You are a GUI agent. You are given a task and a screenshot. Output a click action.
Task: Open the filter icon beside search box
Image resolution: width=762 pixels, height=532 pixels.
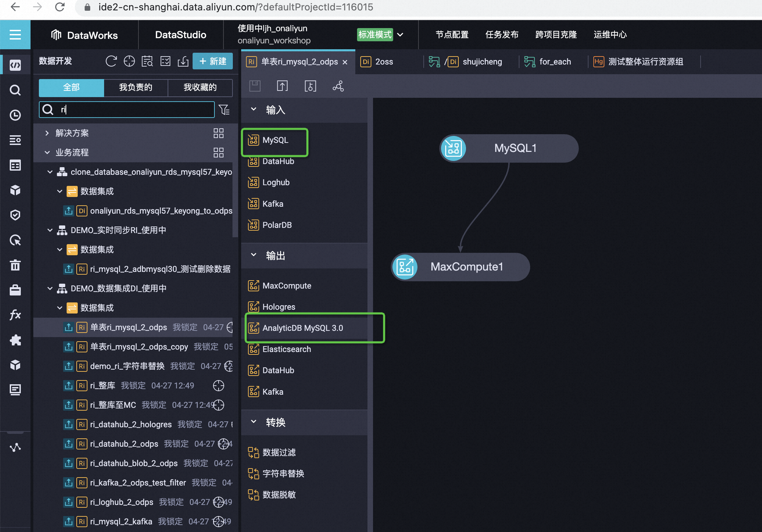(x=224, y=110)
